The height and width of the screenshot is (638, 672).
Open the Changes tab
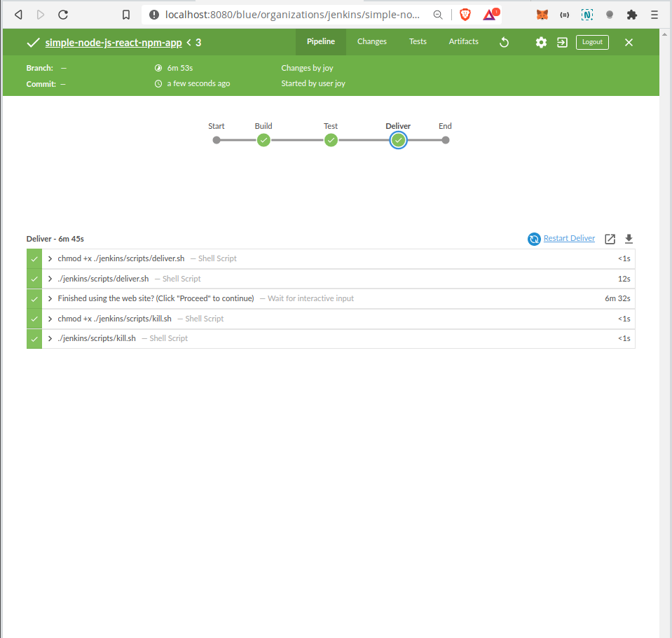[372, 41]
